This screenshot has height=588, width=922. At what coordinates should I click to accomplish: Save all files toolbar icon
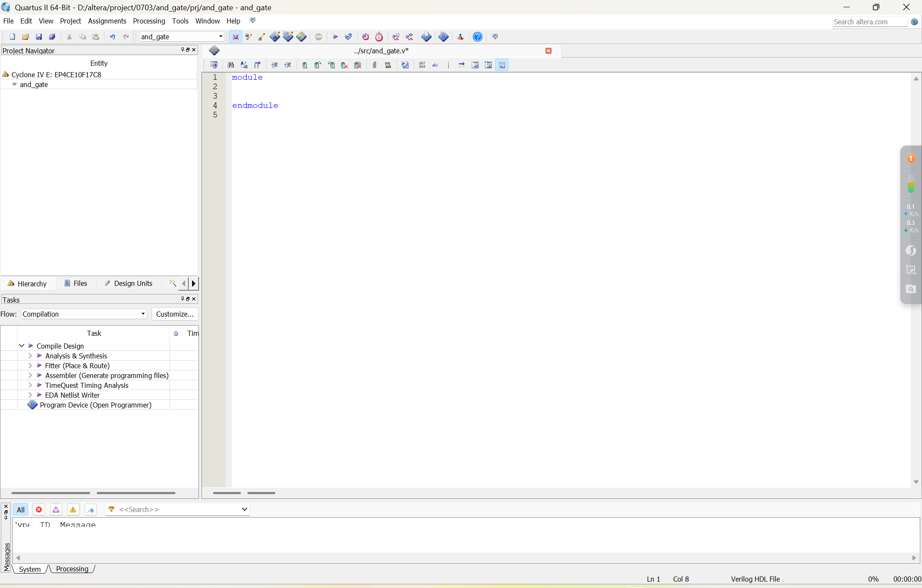click(52, 37)
